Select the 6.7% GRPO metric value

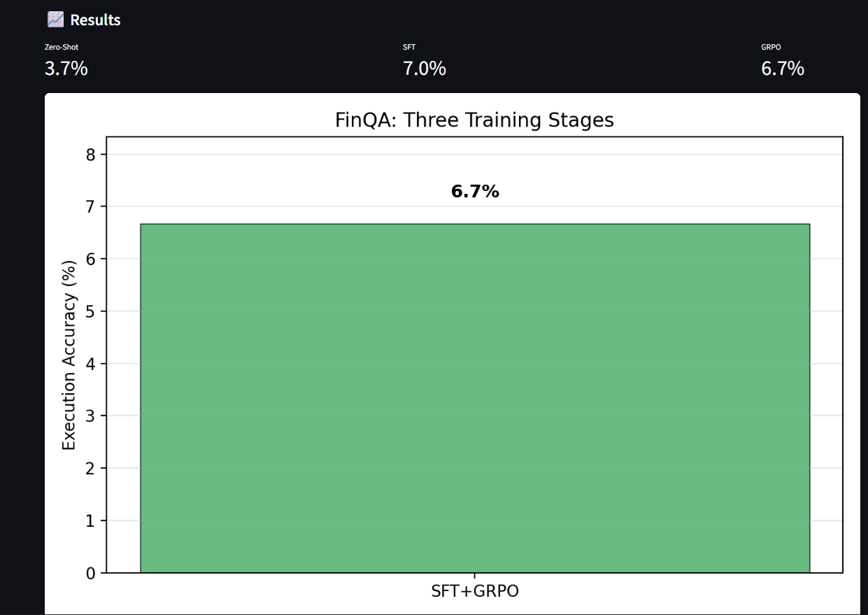click(783, 69)
